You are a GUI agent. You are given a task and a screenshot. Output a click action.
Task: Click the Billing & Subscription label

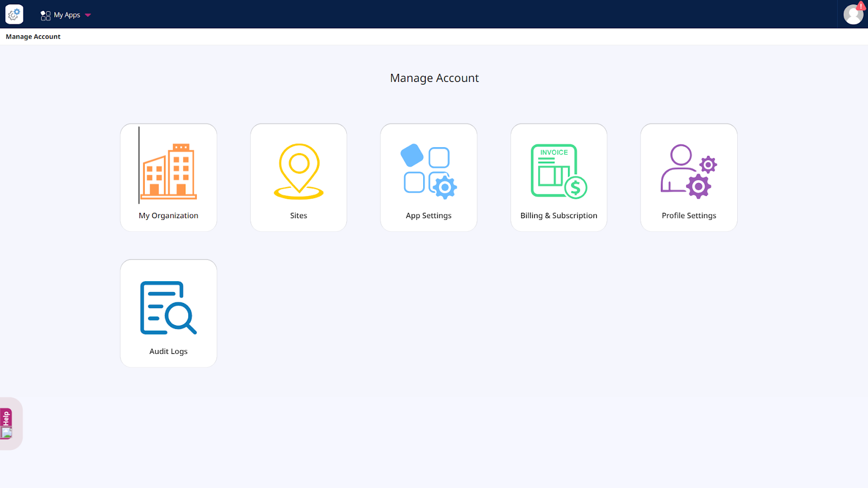(x=559, y=216)
